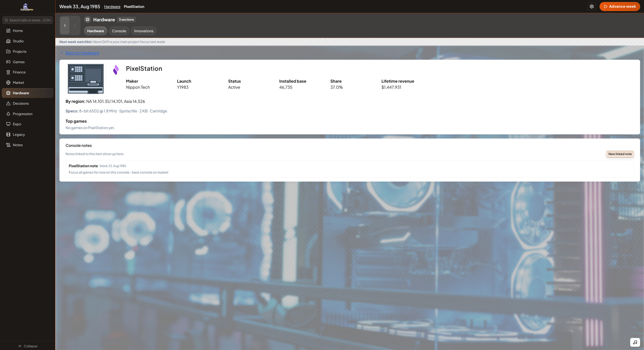Go to Studio in the sidebar
Viewport: 644px width, 350px height.
click(x=18, y=41)
